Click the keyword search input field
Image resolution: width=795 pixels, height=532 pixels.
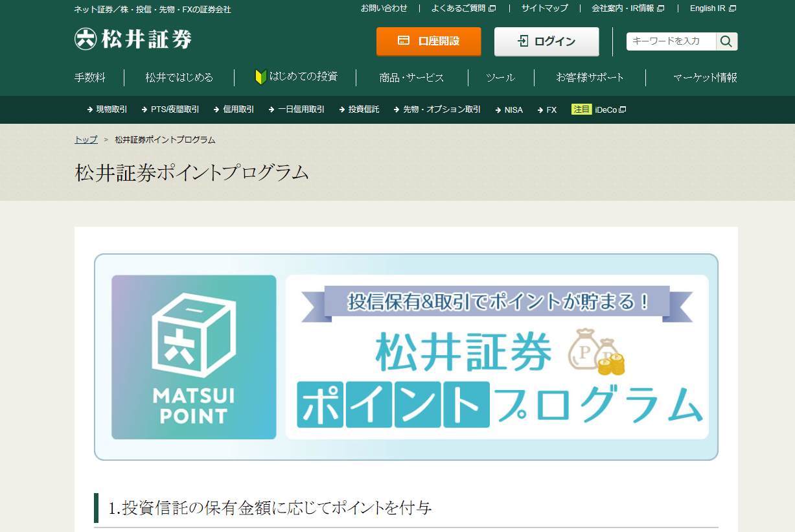671,41
